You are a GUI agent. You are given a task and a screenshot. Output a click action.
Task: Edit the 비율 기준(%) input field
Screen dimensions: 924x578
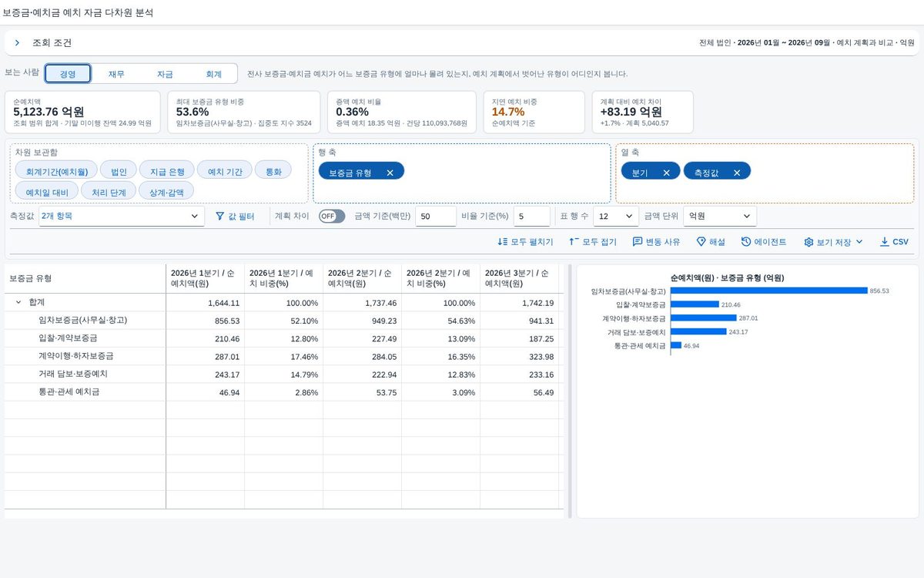[x=532, y=217]
